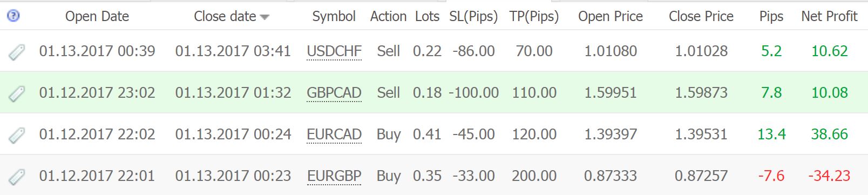Screen dimensions: 868x195
Task: Open the tag icon on EURCAD row
Action: [17, 135]
